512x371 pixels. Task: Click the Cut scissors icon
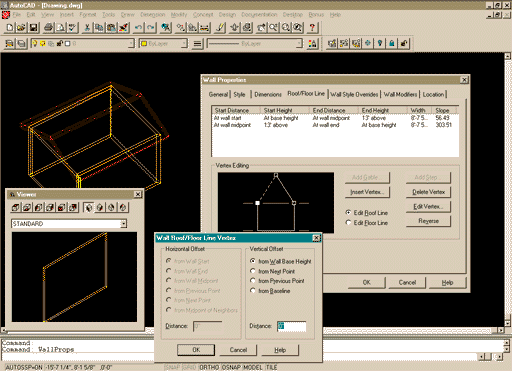87,27
